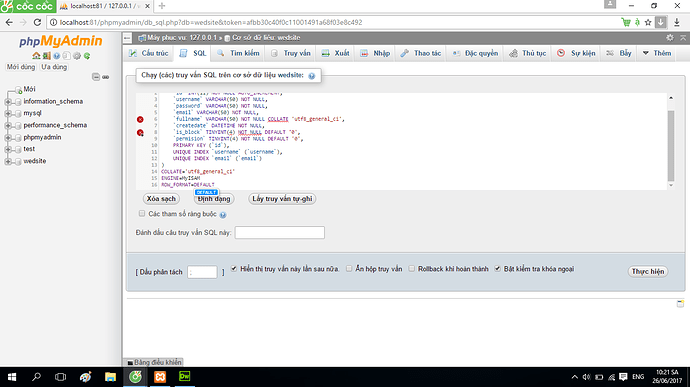Open page-related settings gear in breadcrumb bar
Image resolution: width=690 pixels, height=387 pixels.
[x=670, y=38]
